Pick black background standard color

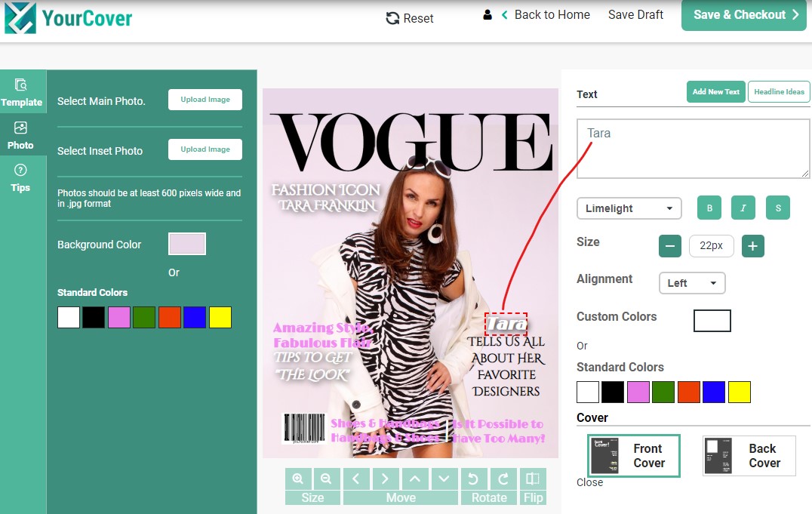94,317
